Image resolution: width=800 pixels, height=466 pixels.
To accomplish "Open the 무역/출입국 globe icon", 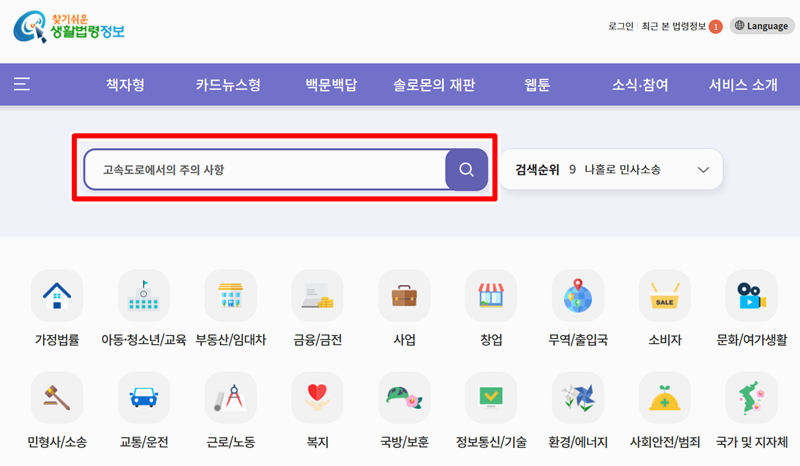I will 578,296.
